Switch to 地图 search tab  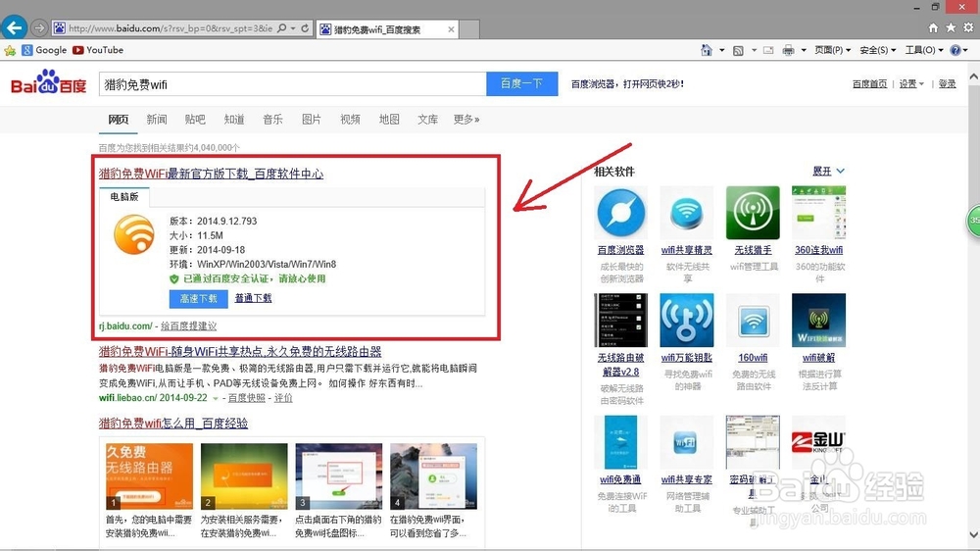[x=389, y=119]
